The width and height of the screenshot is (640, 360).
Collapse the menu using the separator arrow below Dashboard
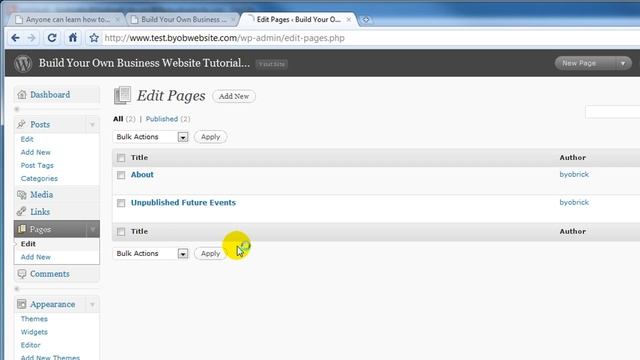(17, 109)
